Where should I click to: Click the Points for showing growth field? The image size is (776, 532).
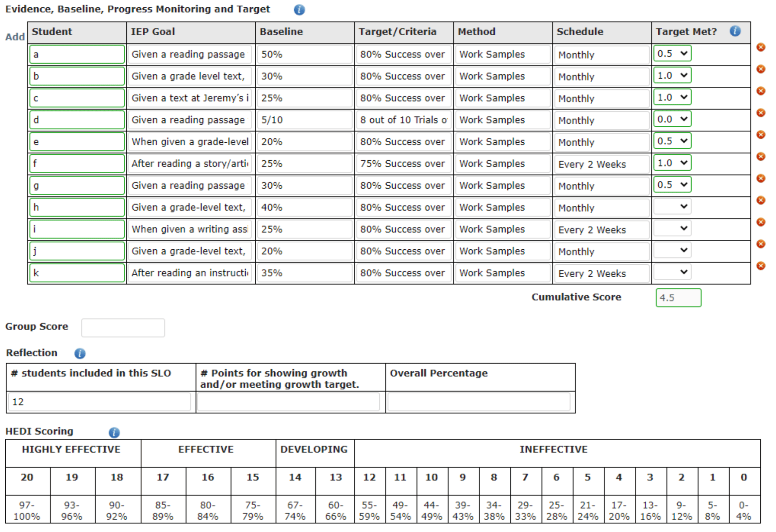tap(289, 402)
